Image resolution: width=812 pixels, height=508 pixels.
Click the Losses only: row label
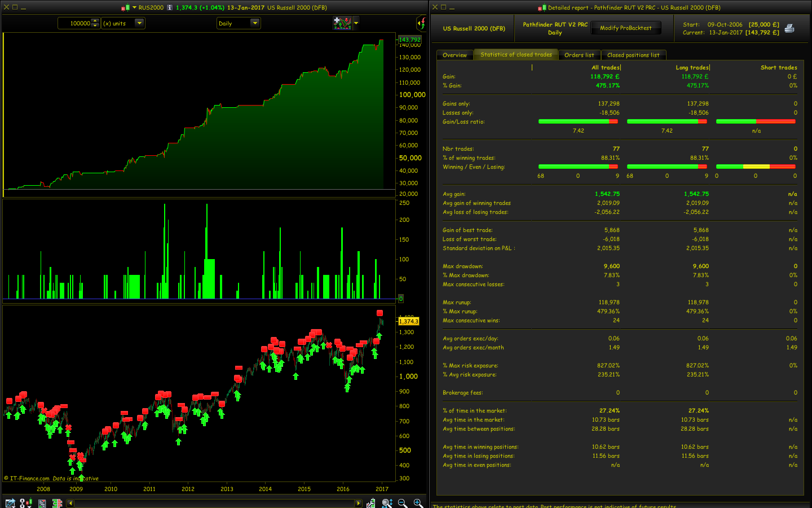(x=458, y=112)
